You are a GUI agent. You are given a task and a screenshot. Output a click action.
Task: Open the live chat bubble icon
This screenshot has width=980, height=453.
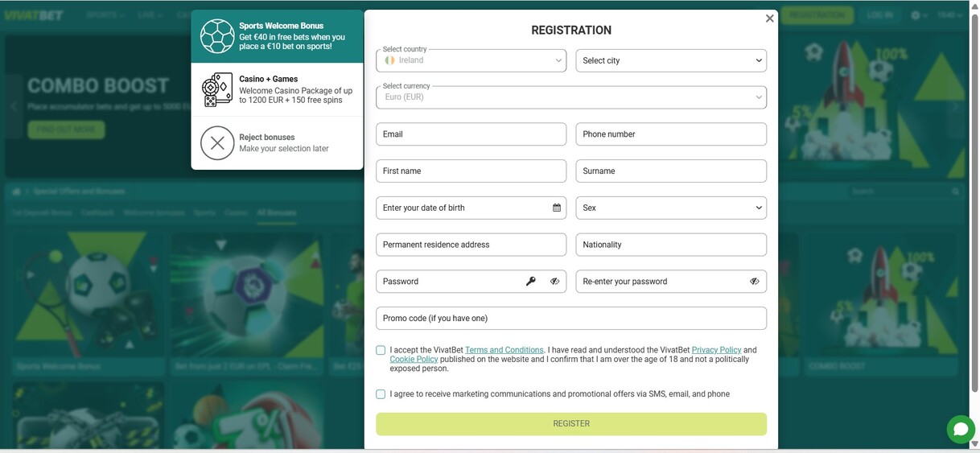pos(960,429)
